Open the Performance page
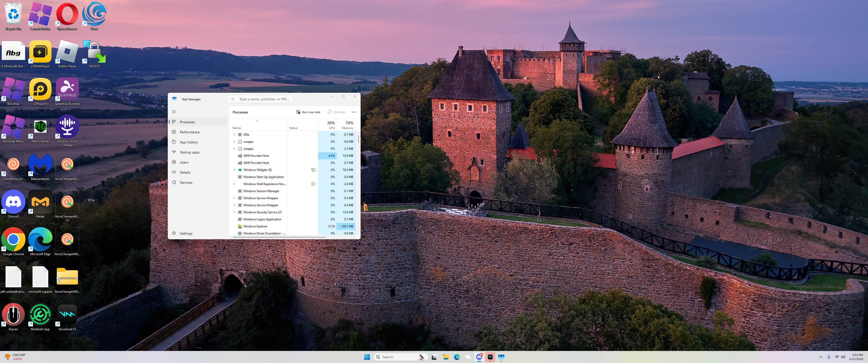The height and width of the screenshot is (363, 868). click(x=189, y=132)
